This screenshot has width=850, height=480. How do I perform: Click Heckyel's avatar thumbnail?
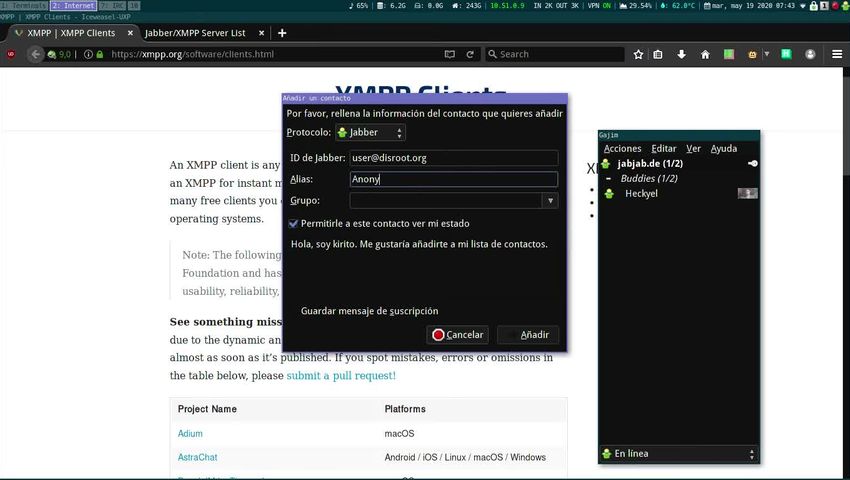pyautogui.click(x=748, y=194)
